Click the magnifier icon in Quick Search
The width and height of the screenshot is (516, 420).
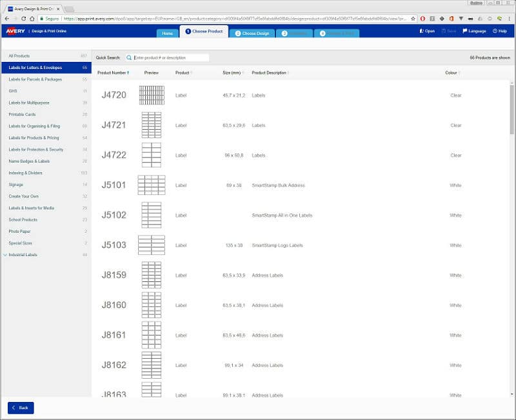point(129,57)
